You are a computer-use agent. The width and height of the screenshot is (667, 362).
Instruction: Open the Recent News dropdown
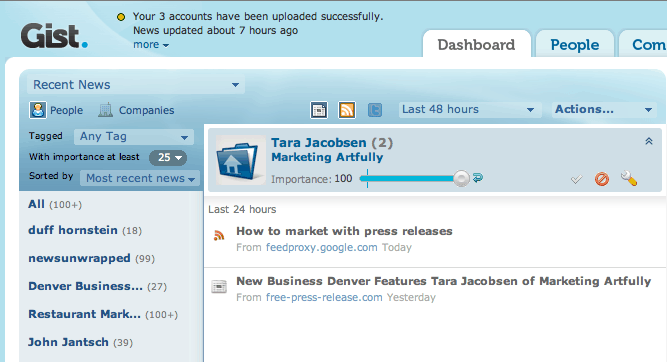pyautogui.click(x=136, y=85)
